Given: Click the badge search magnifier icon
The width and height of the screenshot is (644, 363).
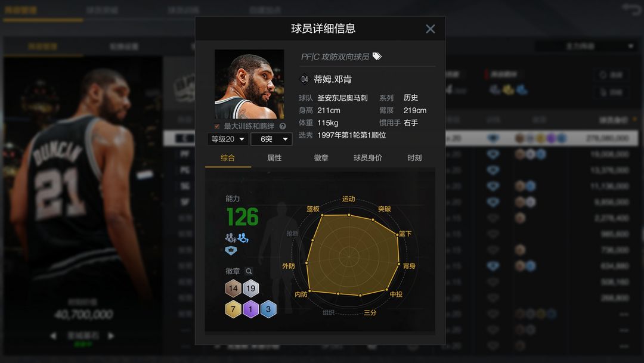Looking at the screenshot, I should coord(249,271).
